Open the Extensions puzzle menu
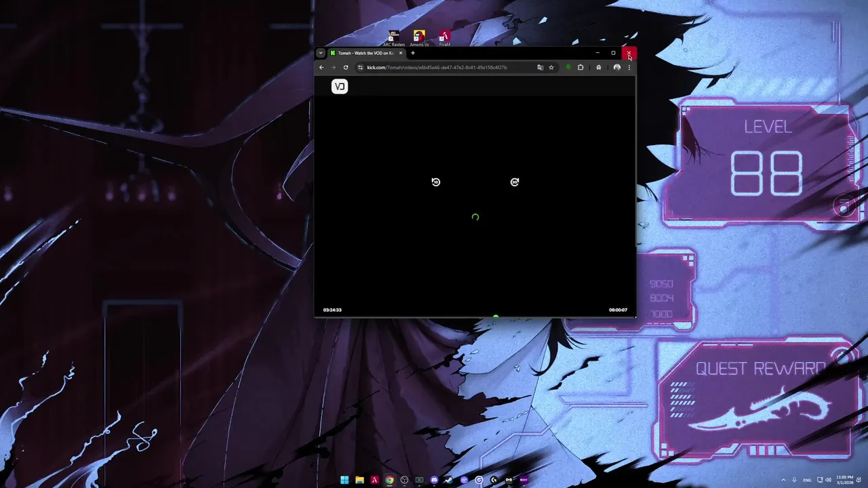The width and height of the screenshot is (868, 488). pos(580,67)
